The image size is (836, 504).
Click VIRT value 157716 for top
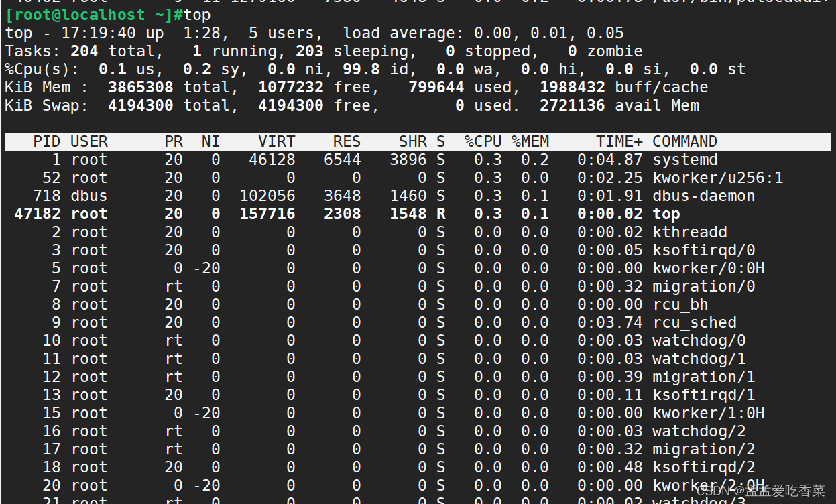coord(267,214)
